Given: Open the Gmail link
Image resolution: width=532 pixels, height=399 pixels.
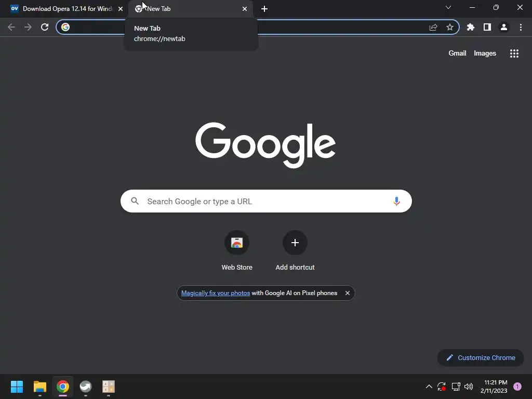Looking at the screenshot, I should pyautogui.click(x=457, y=54).
